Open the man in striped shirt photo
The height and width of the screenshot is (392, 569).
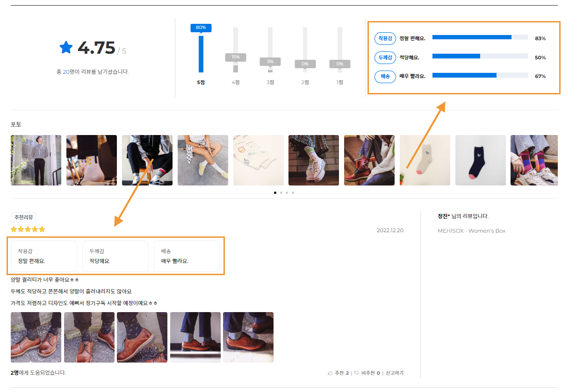coord(36,160)
